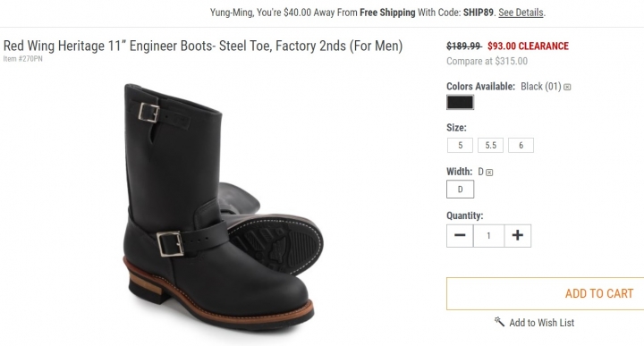Select the black color swatch
The width and height of the screenshot is (644, 346).
[x=460, y=102]
